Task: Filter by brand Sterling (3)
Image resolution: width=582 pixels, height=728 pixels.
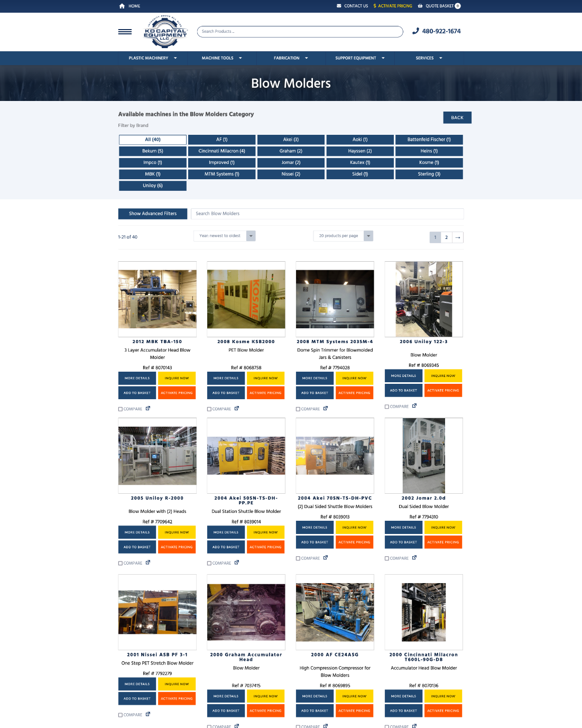Action: tap(429, 174)
